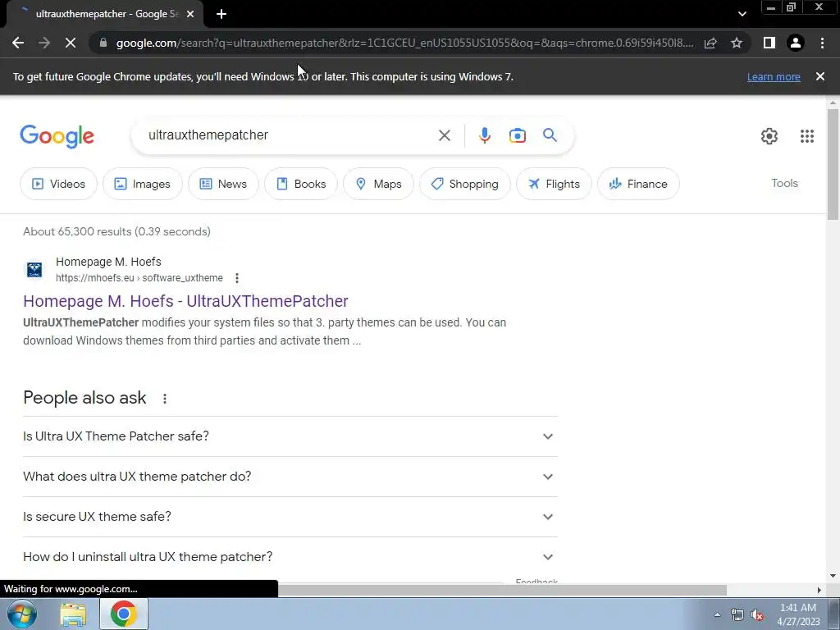Switch to Finance results
Viewport: 840px width, 630px height.
[x=638, y=184]
